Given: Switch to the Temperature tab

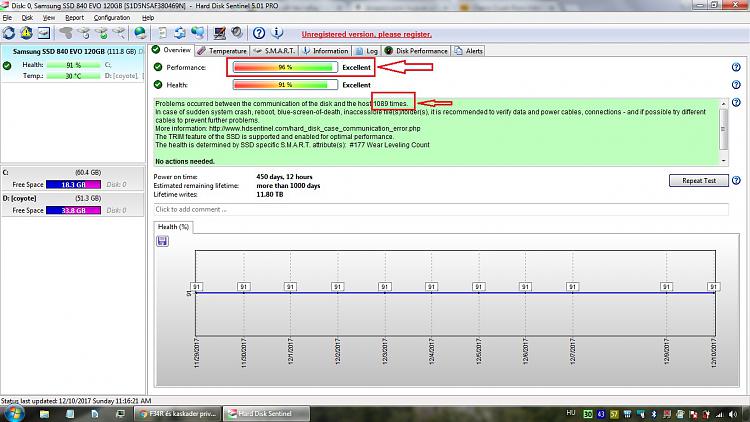Looking at the screenshot, I should pos(222,51).
